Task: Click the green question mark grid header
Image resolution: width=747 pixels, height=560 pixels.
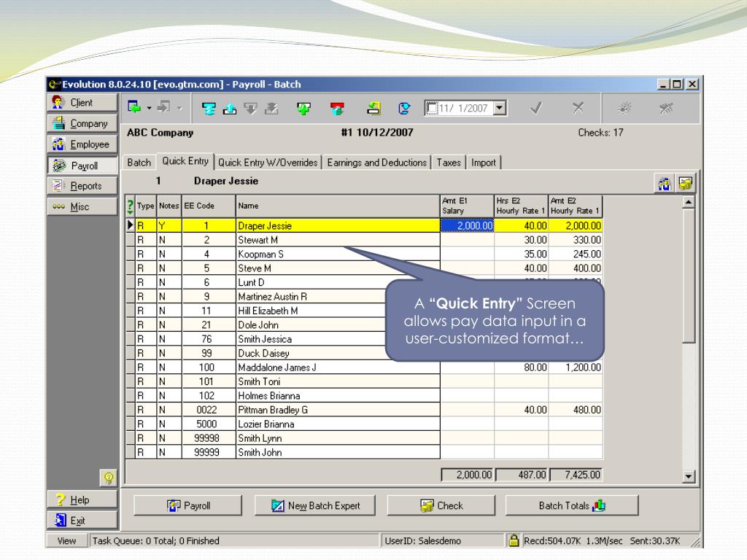Action: (x=130, y=206)
